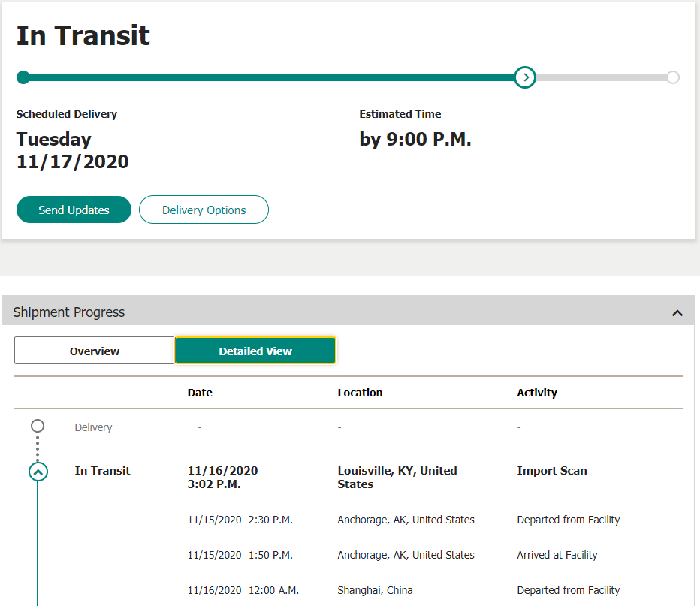Click the Arrived at Facility activity text
The image size is (700, 606).
(x=557, y=555)
